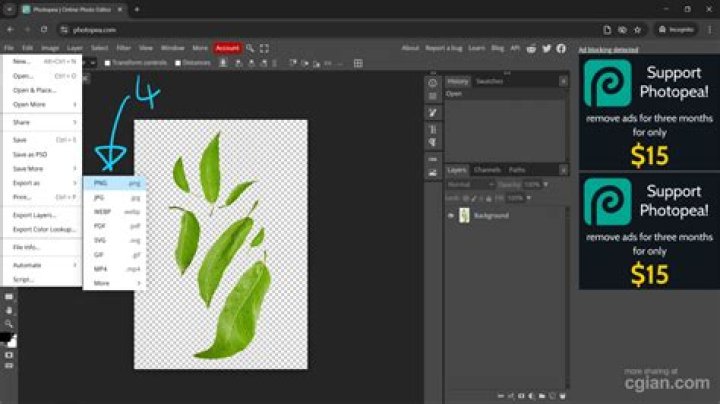Reload the browser page
This screenshot has height=404, width=720.
tap(44, 29)
